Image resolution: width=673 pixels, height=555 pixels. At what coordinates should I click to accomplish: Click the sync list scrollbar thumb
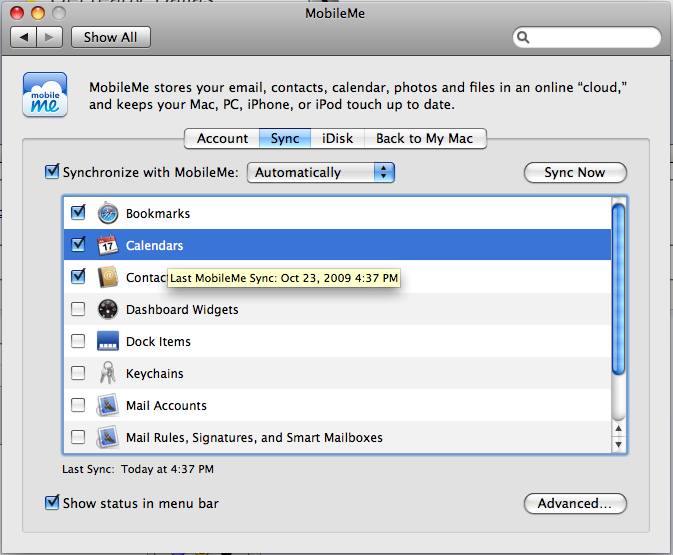pyautogui.click(x=618, y=289)
